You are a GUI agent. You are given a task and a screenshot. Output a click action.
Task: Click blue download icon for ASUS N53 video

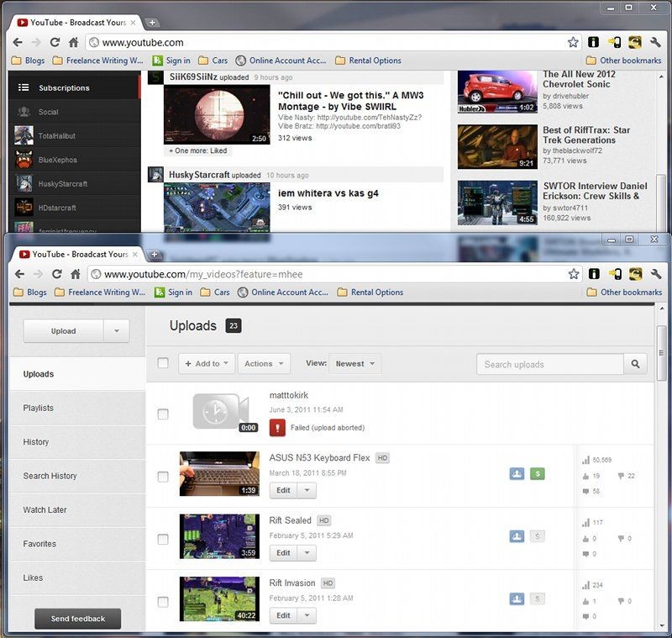tap(517, 474)
